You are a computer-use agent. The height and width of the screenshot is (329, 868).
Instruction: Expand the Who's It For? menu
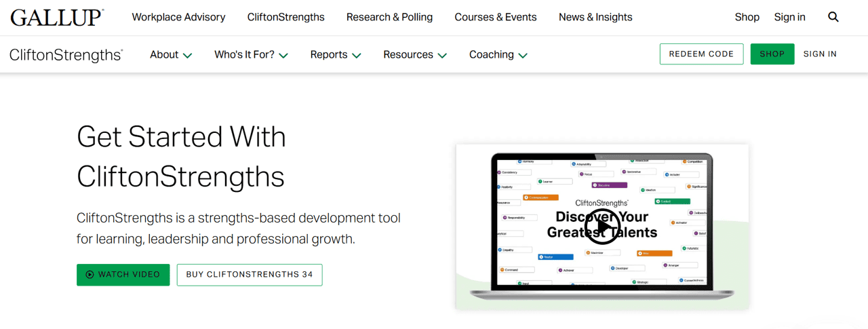(251, 55)
